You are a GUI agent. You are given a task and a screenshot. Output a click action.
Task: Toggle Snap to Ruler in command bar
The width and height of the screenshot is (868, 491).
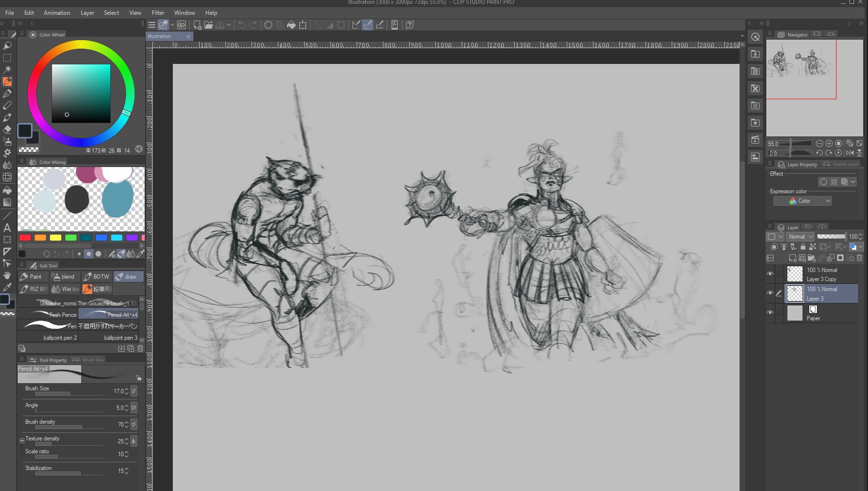356,25
